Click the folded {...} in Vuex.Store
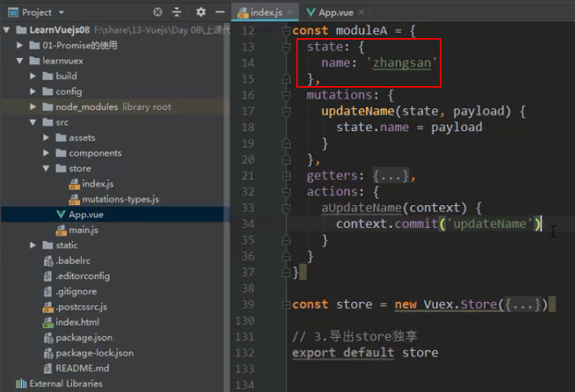Image resolution: width=575 pixels, height=392 pixels. 522,305
